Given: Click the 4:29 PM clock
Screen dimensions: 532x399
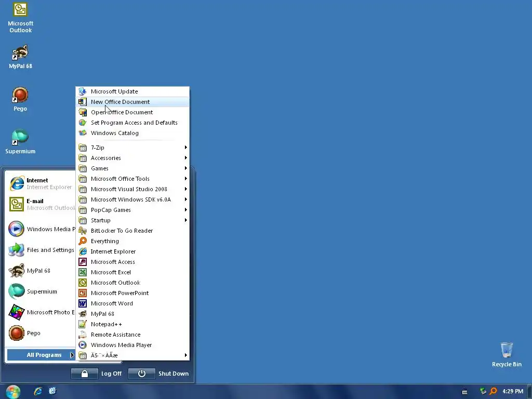Looking at the screenshot, I should click(513, 391).
